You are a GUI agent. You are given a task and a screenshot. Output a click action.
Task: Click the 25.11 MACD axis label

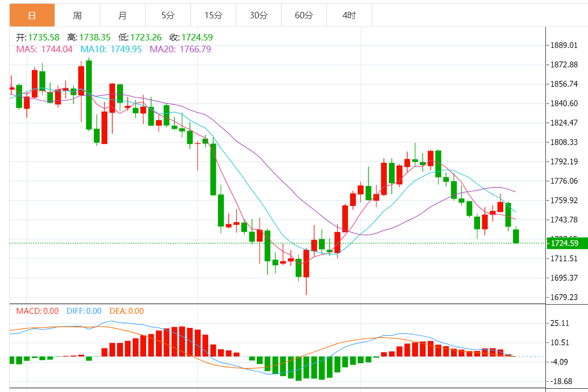click(559, 323)
